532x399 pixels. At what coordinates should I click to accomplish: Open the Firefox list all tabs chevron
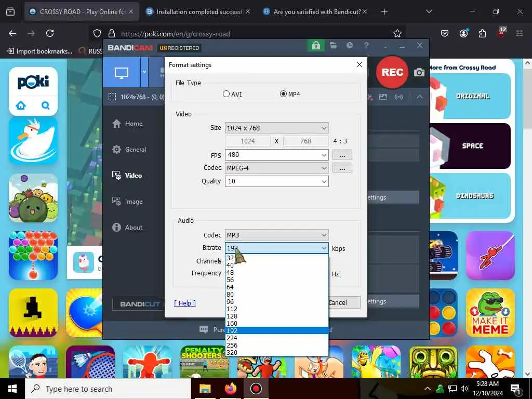pyautogui.click(x=429, y=11)
